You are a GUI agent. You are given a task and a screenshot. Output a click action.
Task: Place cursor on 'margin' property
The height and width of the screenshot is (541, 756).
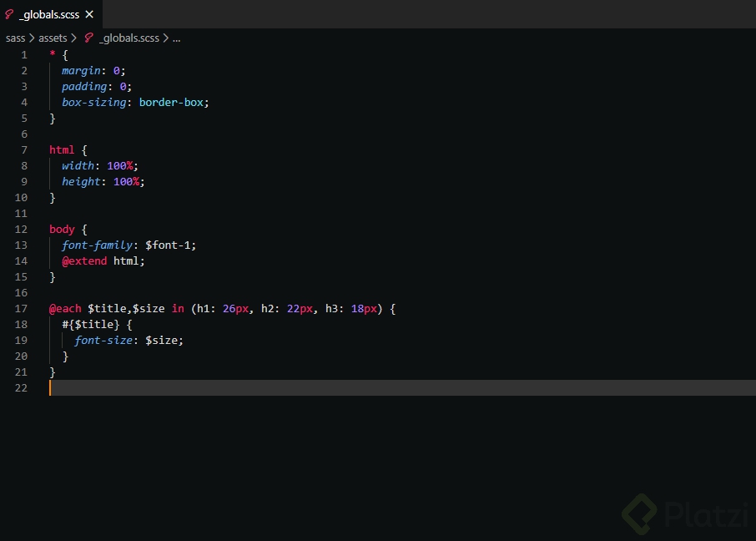click(x=81, y=71)
